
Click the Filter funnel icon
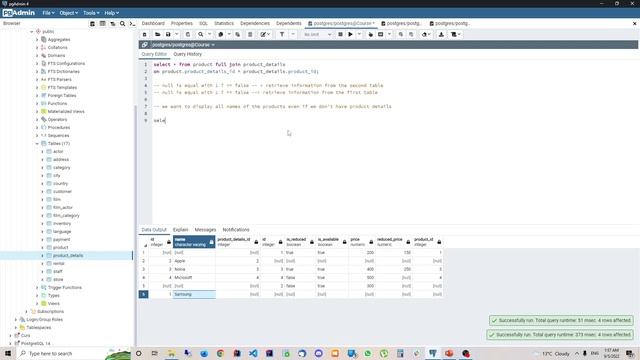pyautogui.click(x=282, y=35)
